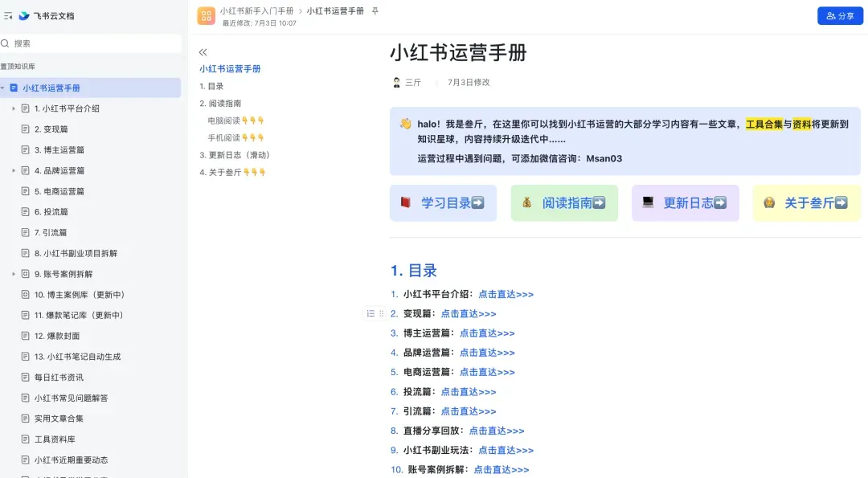Click 点击直达 link for 博主运营篇
The width and height of the screenshot is (868, 478).
[487, 333]
